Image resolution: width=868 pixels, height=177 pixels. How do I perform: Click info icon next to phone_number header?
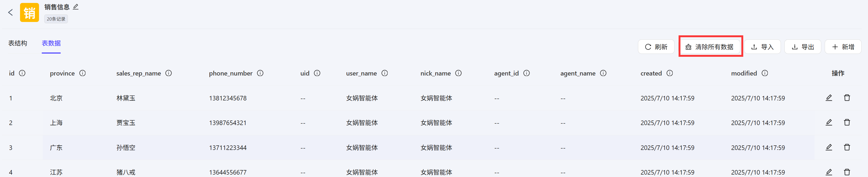coord(260,73)
